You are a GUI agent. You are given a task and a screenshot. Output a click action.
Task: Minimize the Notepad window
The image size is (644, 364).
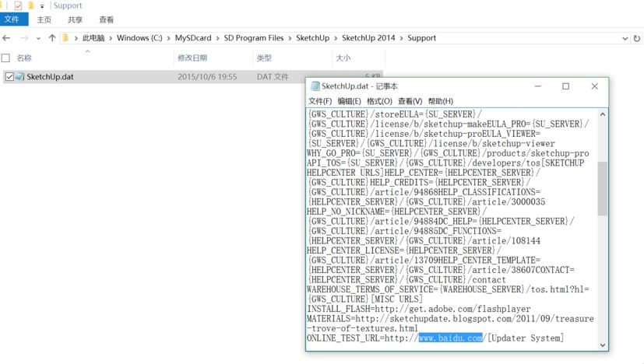[537, 86]
